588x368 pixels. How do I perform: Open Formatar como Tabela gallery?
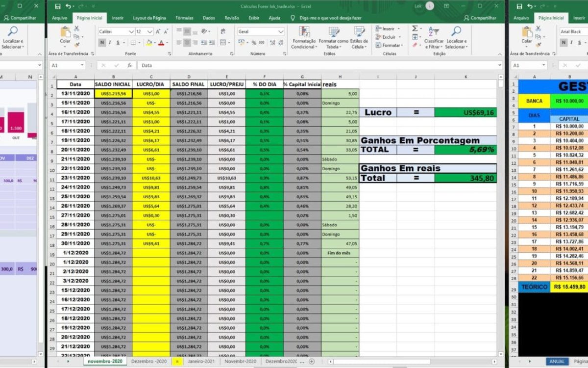(x=333, y=37)
